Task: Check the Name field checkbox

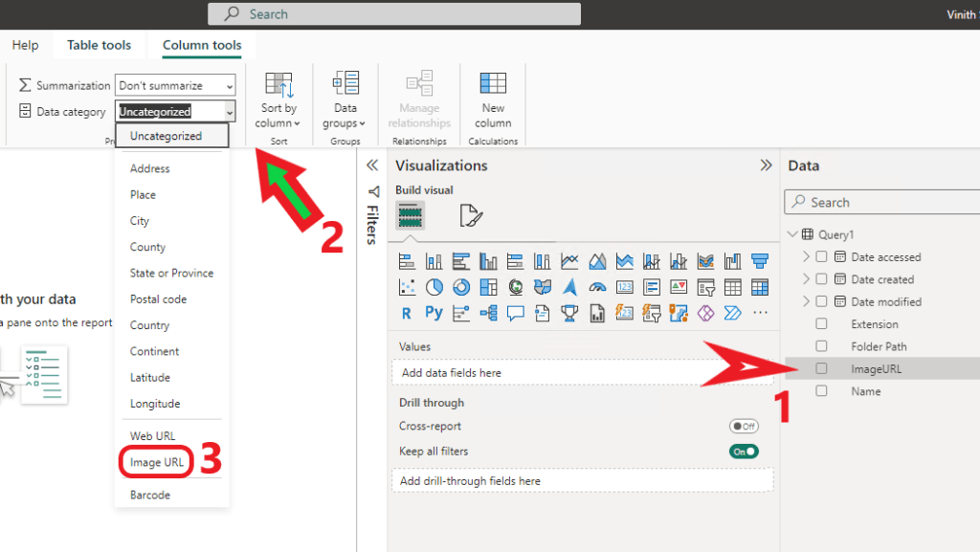Action: pos(821,391)
